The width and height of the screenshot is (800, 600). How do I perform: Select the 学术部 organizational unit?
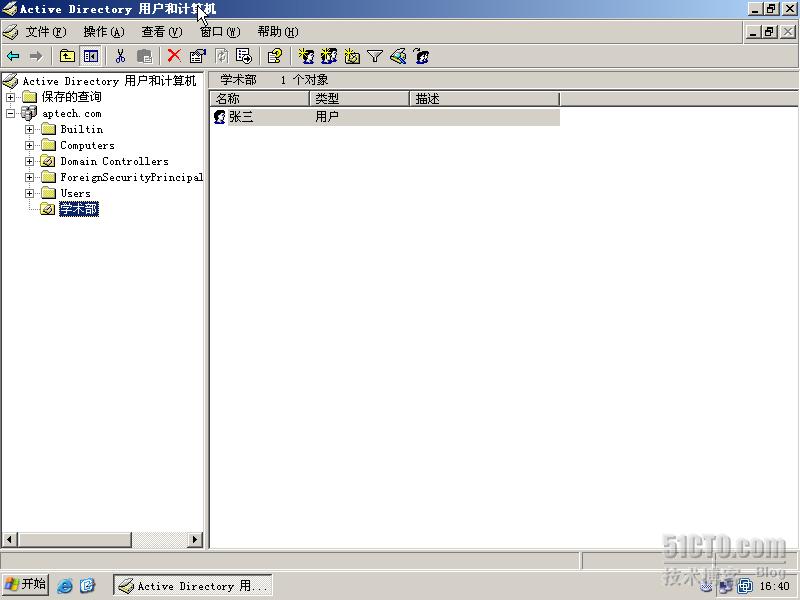coord(79,209)
